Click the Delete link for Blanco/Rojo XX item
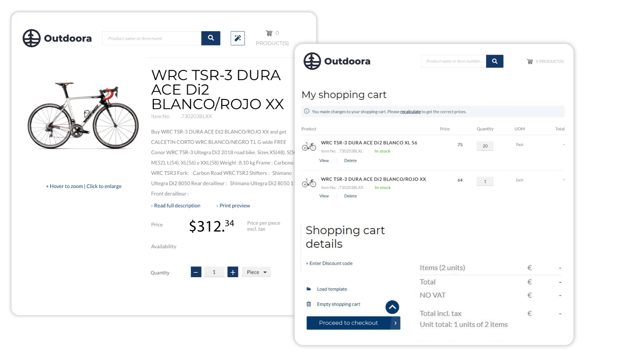This screenshot has height=362, width=644. tap(350, 196)
